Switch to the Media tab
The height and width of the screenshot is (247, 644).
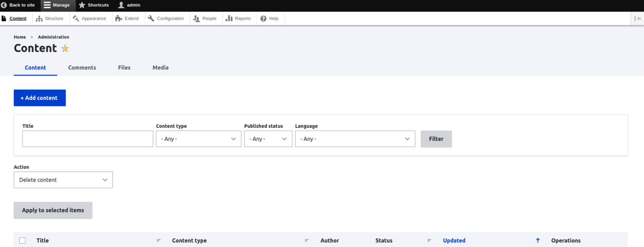(x=161, y=68)
